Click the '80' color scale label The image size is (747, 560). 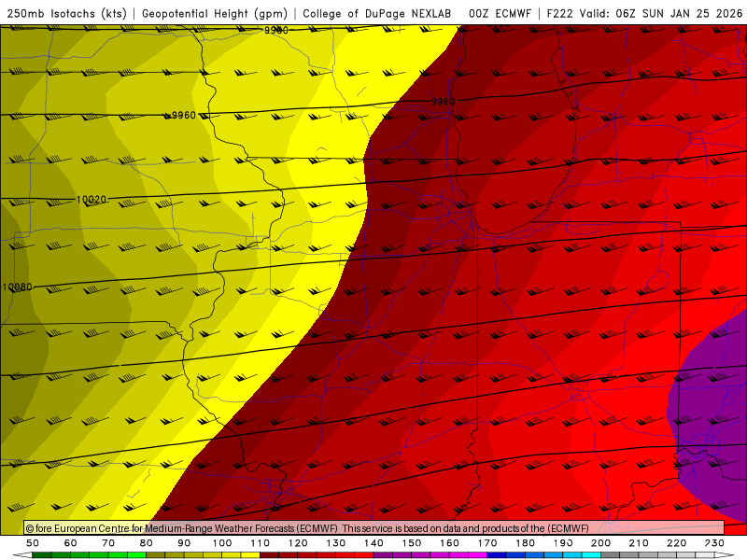147,543
